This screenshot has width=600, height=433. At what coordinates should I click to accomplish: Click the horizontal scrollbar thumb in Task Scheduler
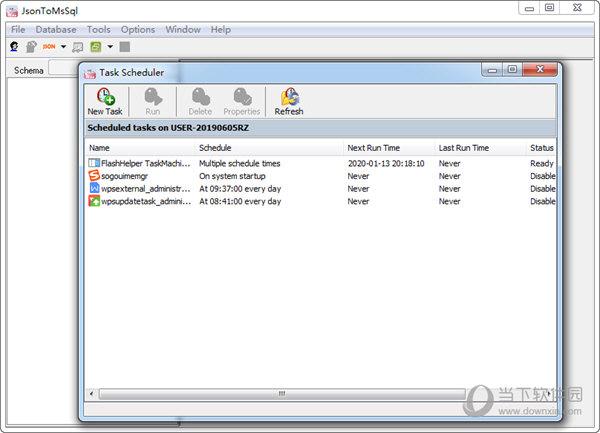pos(282,394)
